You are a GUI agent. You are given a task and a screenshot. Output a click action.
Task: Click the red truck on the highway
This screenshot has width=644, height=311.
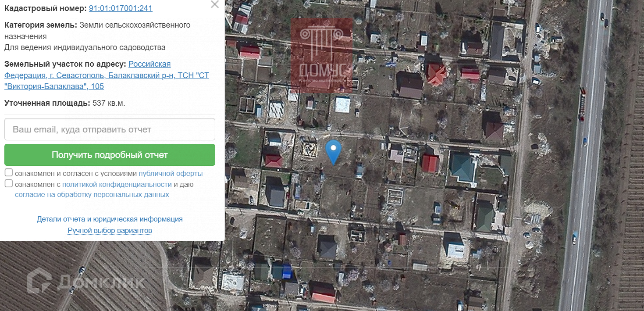[582, 104]
